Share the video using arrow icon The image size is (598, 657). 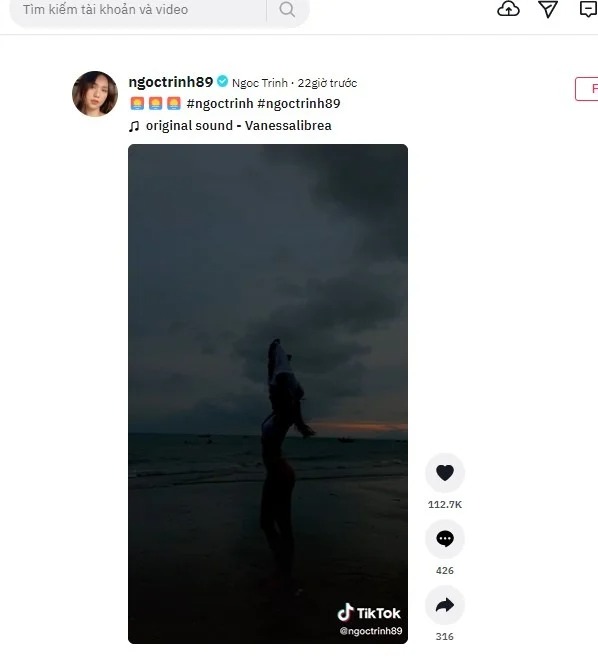coord(445,605)
